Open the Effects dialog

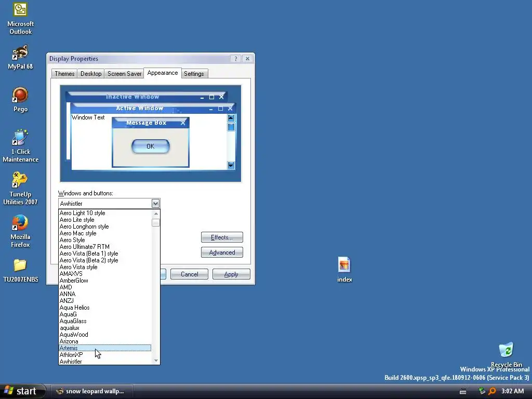click(x=222, y=237)
